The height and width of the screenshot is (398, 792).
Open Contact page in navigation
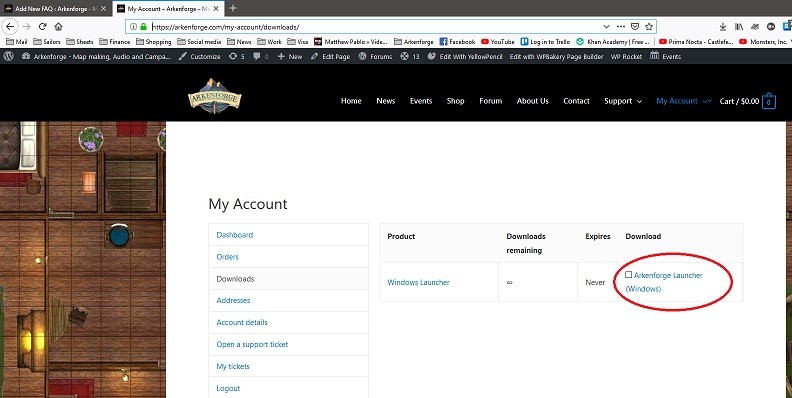click(x=576, y=101)
